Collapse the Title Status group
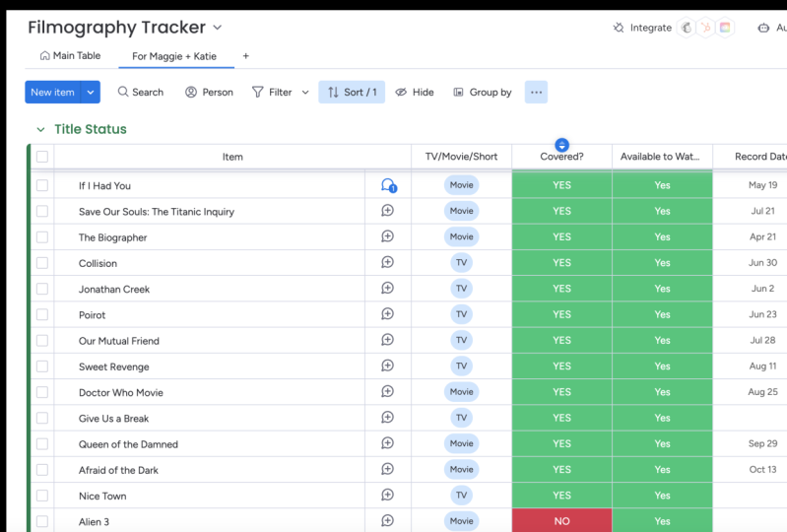Image resolution: width=787 pixels, height=532 pixels. [x=40, y=129]
